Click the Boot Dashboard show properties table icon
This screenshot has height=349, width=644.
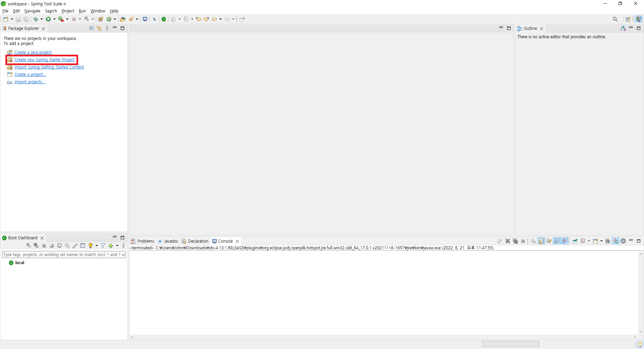[x=83, y=246]
